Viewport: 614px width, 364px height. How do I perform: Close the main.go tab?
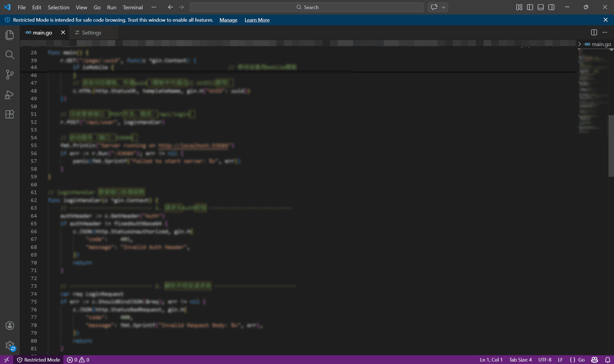coord(63,32)
